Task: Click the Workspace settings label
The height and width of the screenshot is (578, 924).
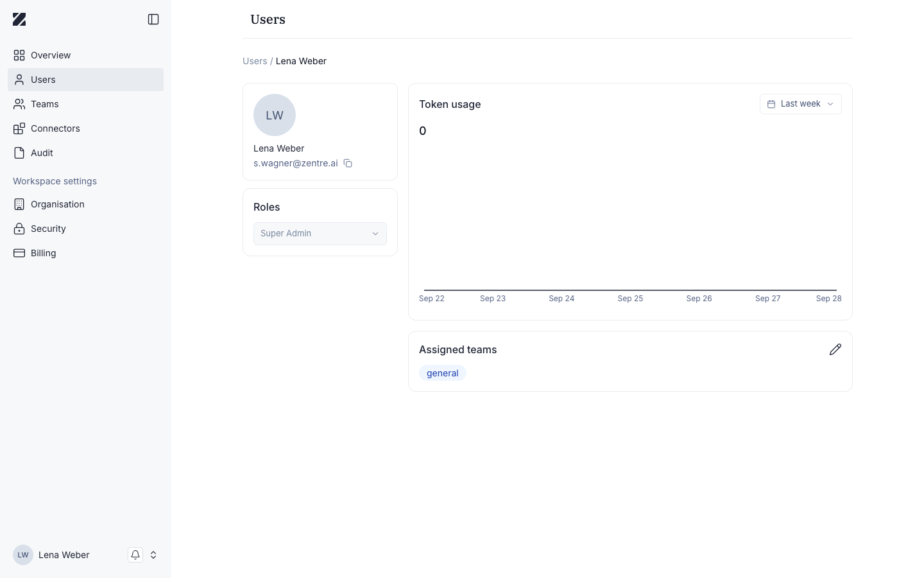Action: click(x=55, y=181)
